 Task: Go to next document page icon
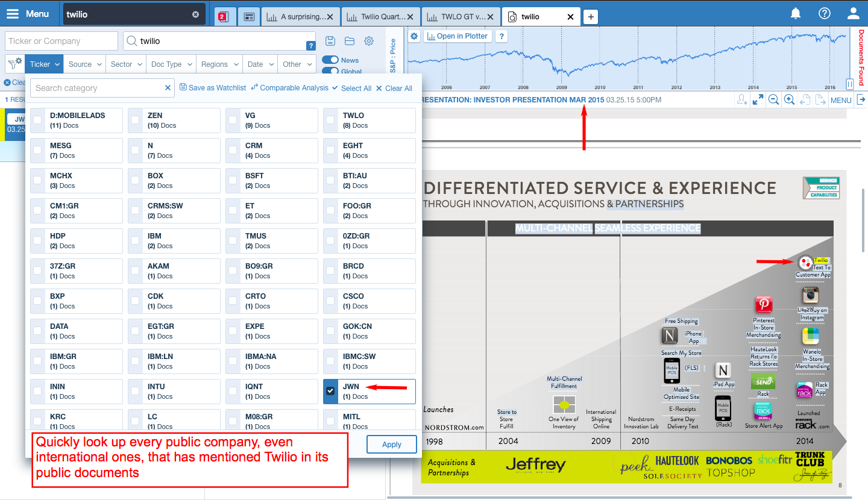(x=819, y=99)
